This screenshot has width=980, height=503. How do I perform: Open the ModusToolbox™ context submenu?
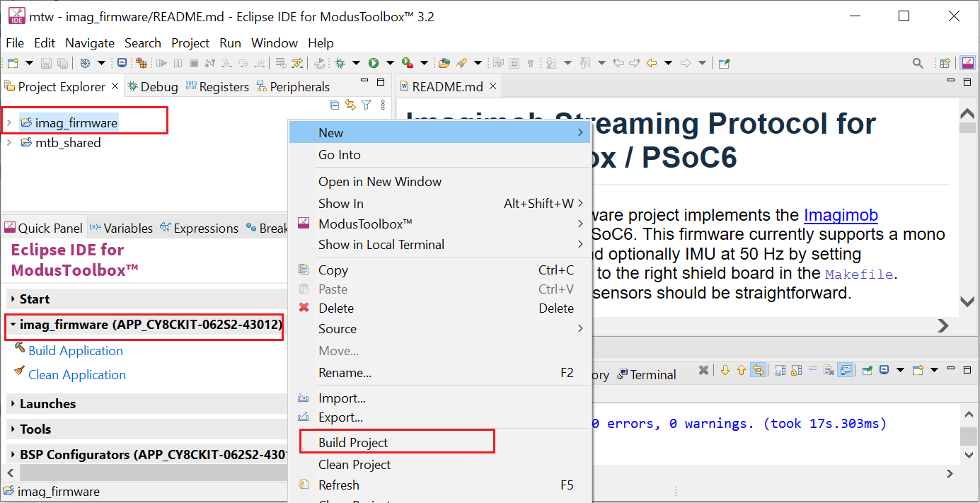click(440, 224)
